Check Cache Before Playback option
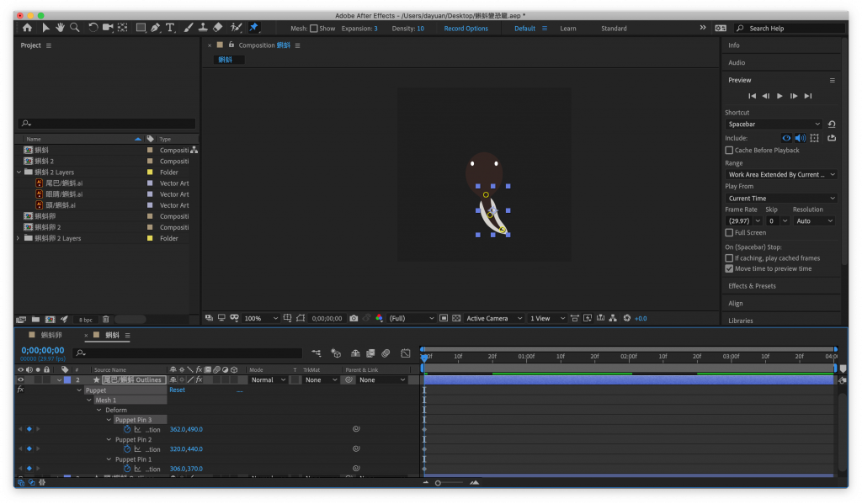 [729, 151]
